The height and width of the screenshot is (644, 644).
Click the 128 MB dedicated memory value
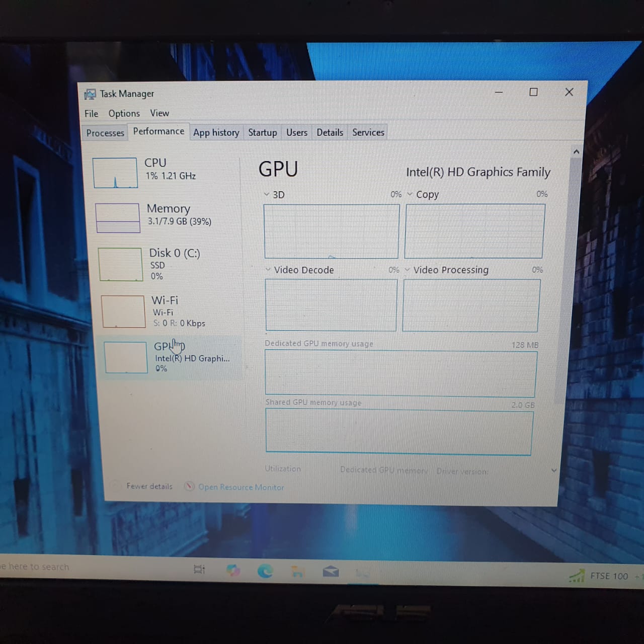[x=525, y=345]
